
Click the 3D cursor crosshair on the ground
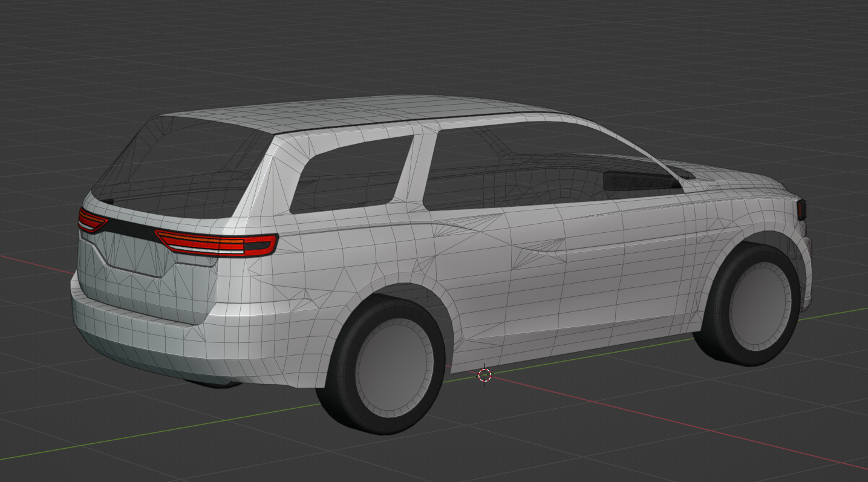click(x=485, y=375)
